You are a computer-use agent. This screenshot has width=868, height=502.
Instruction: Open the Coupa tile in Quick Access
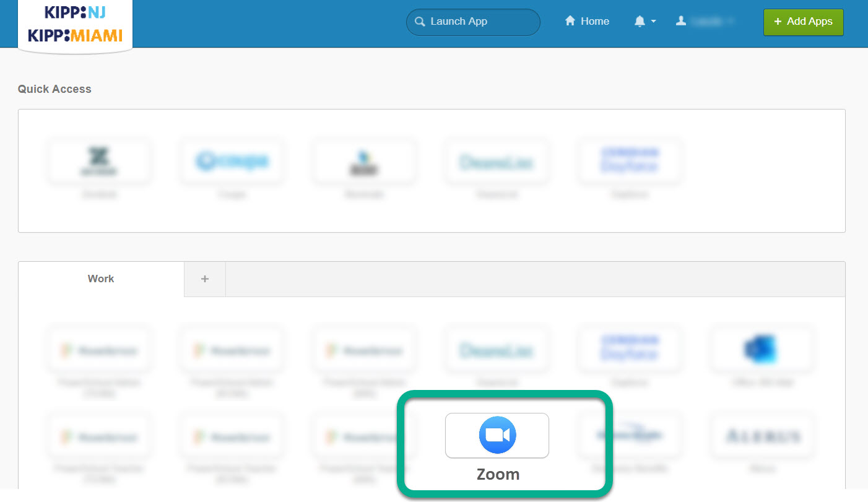pyautogui.click(x=232, y=162)
